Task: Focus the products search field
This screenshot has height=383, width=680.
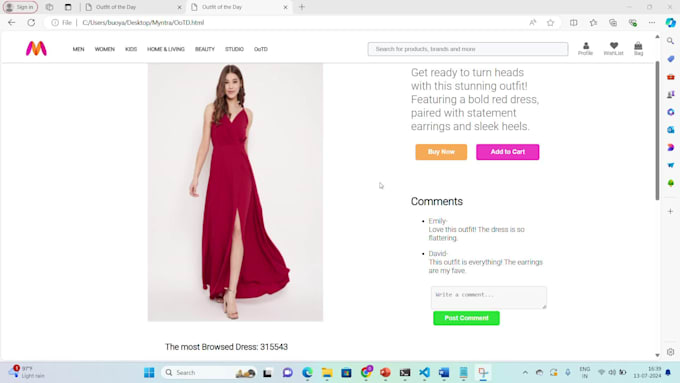Action: 468,49
